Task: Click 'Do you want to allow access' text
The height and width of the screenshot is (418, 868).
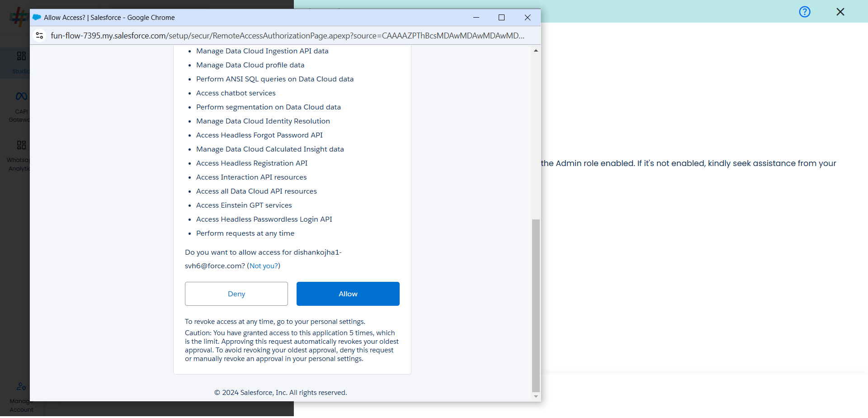Action: [263, 259]
